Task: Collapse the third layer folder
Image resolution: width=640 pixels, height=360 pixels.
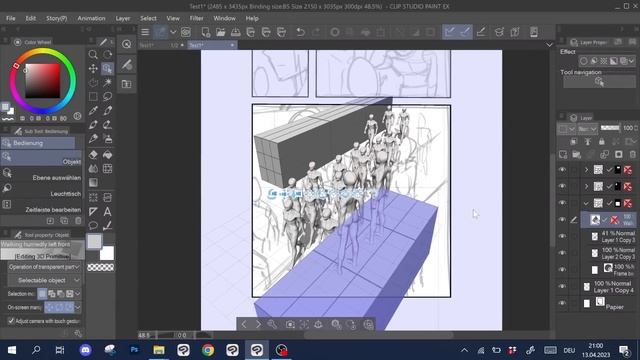Action: click(x=587, y=203)
